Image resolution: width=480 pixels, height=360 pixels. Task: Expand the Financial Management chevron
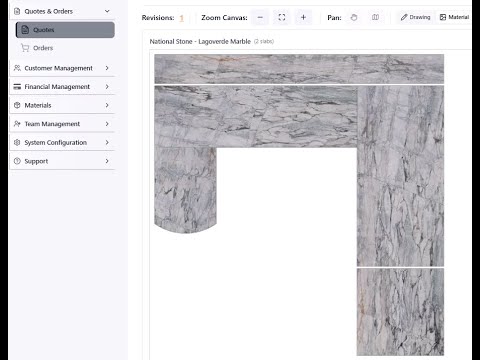(107, 87)
